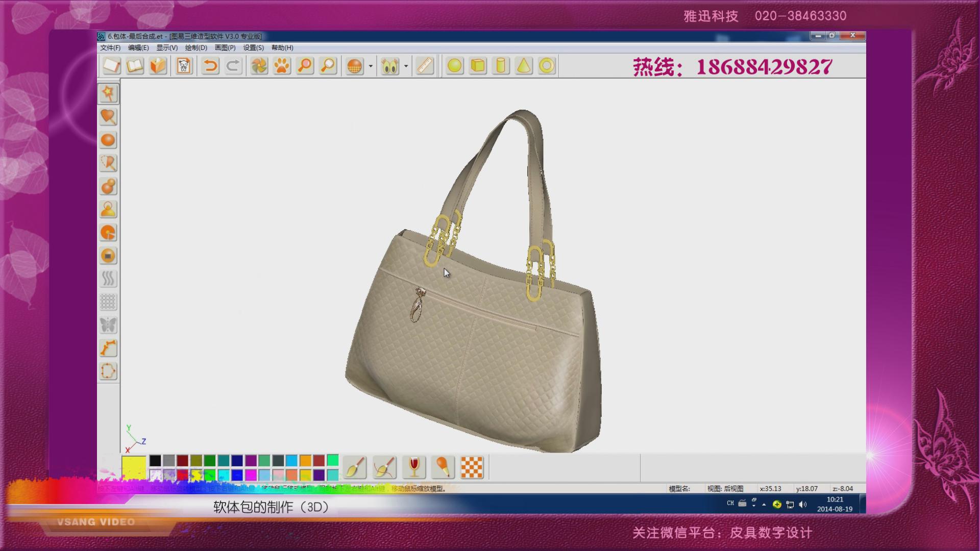Click the orange box save icon
Image resolution: width=980 pixels, height=551 pixels.
[158, 66]
